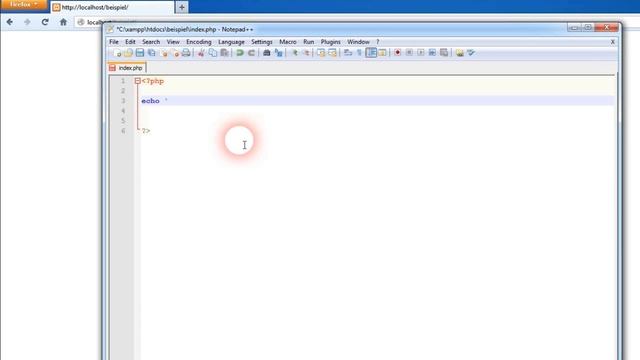This screenshot has width=640, height=360.
Task: Open the Firefox menu button
Action: 24,4
